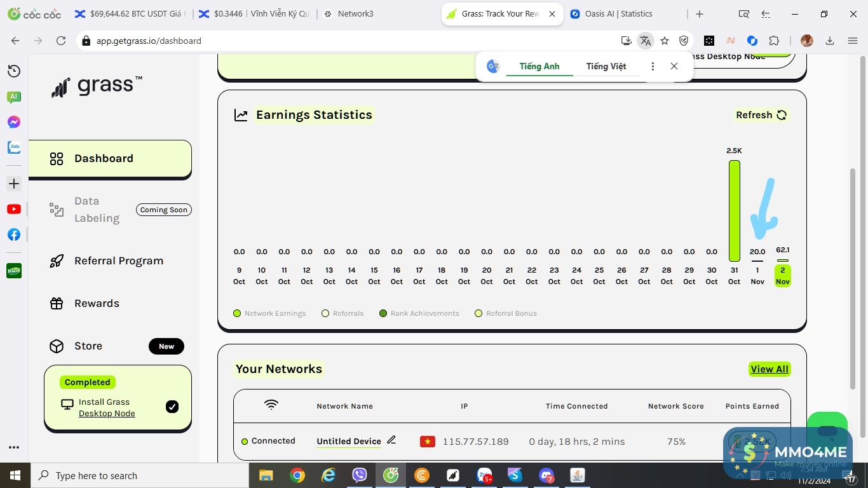The width and height of the screenshot is (868, 488).
Task: Open YouTube from the browser sidebar
Action: pos(14,209)
